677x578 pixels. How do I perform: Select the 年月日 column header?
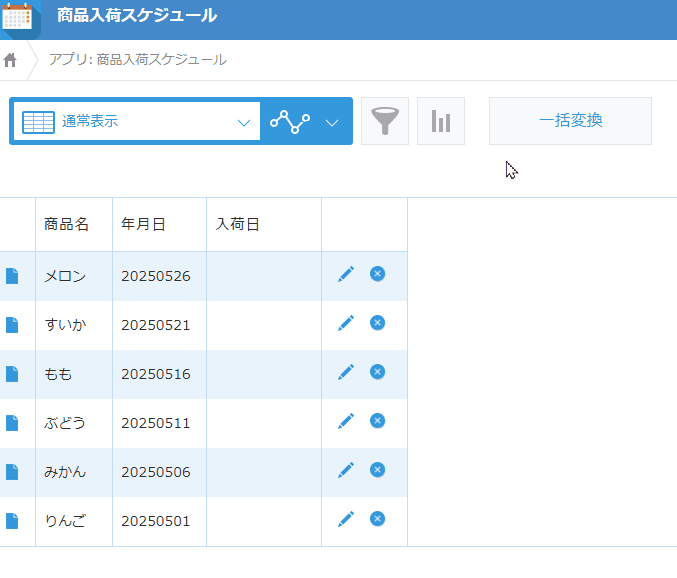[143, 224]
